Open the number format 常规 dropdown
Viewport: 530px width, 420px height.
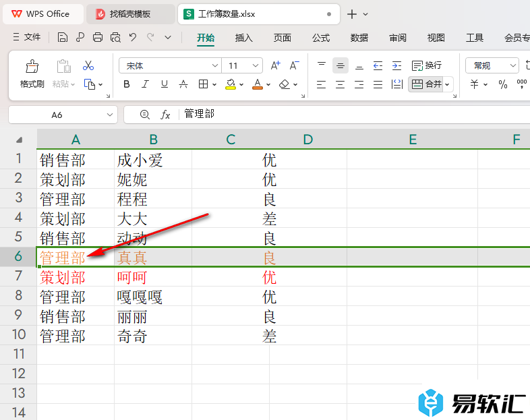click(513, 65)
